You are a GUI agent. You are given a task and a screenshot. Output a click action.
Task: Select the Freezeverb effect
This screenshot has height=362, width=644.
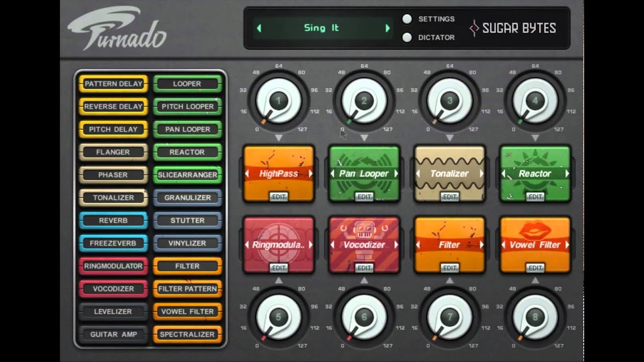[113, 243]
